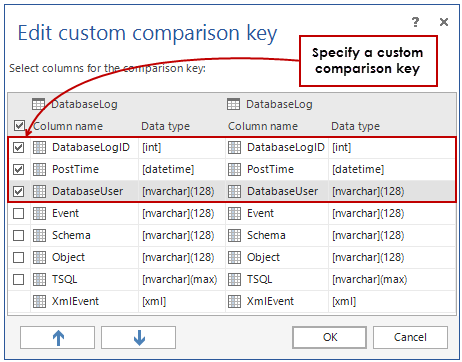Close the Edit custom comparison key dialog
Screen dimensions: 462x362
tap(444, 22)
